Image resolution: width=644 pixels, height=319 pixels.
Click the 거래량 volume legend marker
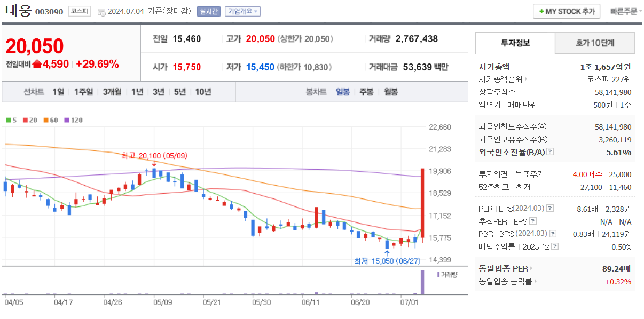[x=438, y=274]
